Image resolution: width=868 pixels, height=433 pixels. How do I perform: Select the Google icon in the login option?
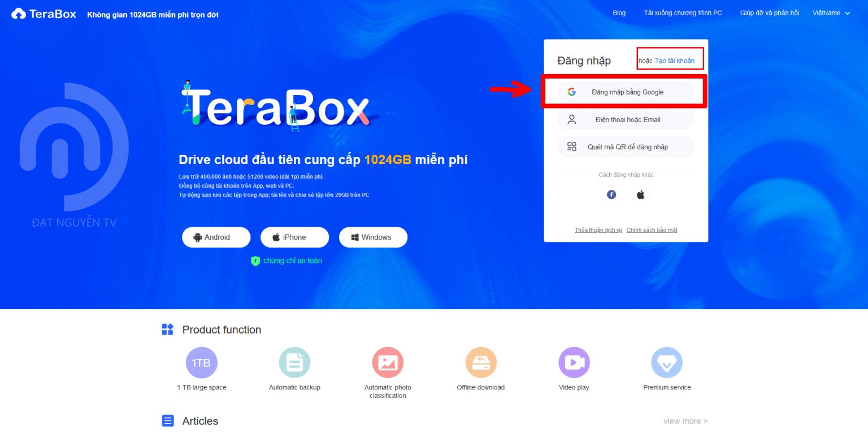tap(572, 92)
